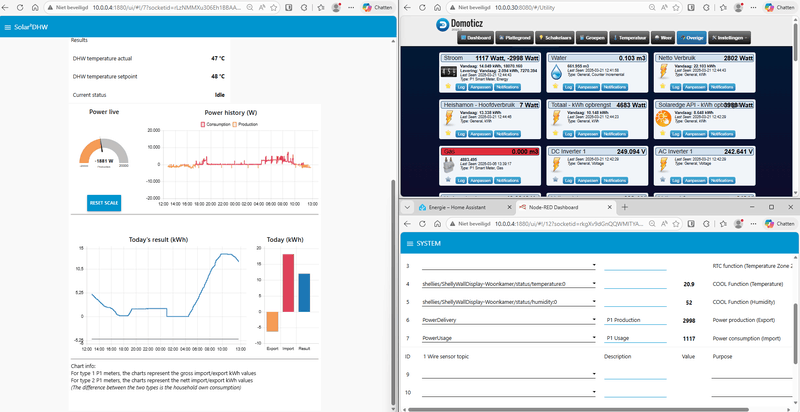The width and height of the screenshot is (800, 412).
Task: Click the RESET SCALE button
Action: [104, 203]
